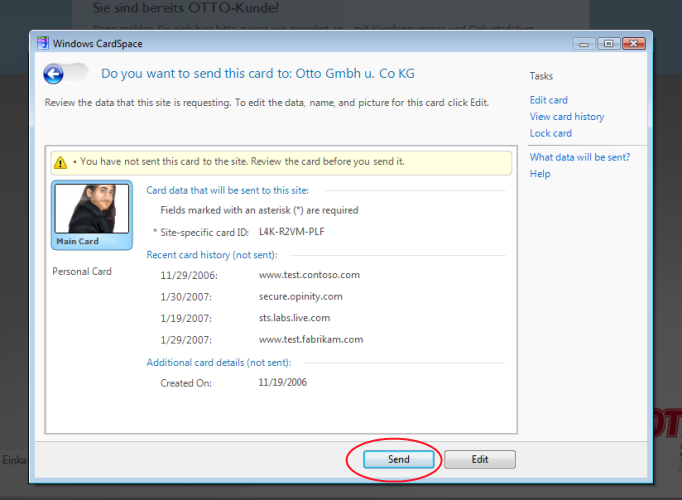Select the Main Card picture thumbnail

(x=92, y=209)
